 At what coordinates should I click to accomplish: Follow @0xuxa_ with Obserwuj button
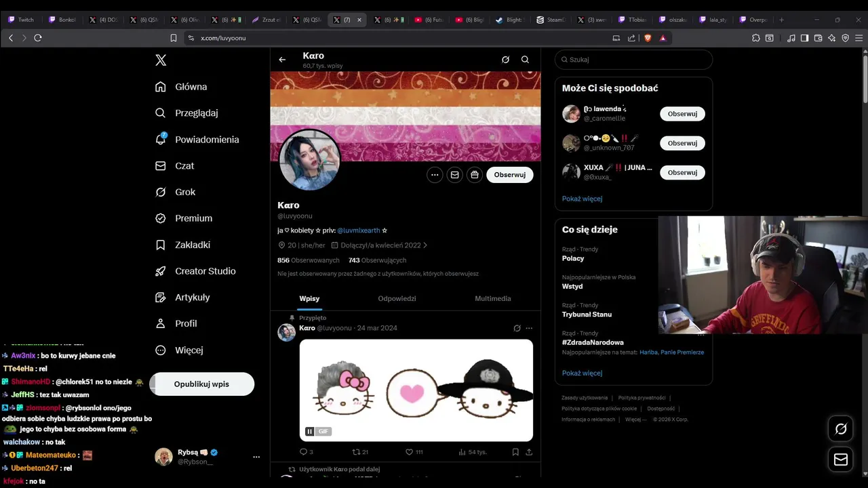[682, 172]
